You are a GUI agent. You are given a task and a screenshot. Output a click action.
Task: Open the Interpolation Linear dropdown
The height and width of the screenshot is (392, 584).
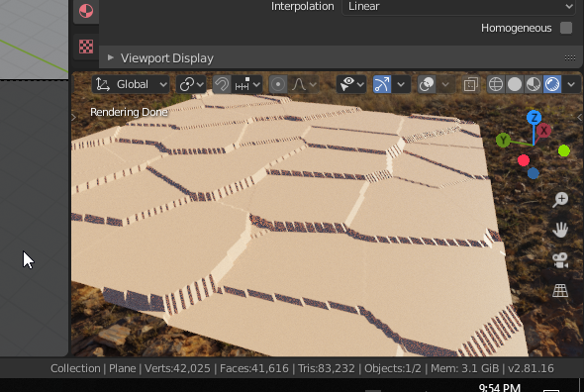459,6
